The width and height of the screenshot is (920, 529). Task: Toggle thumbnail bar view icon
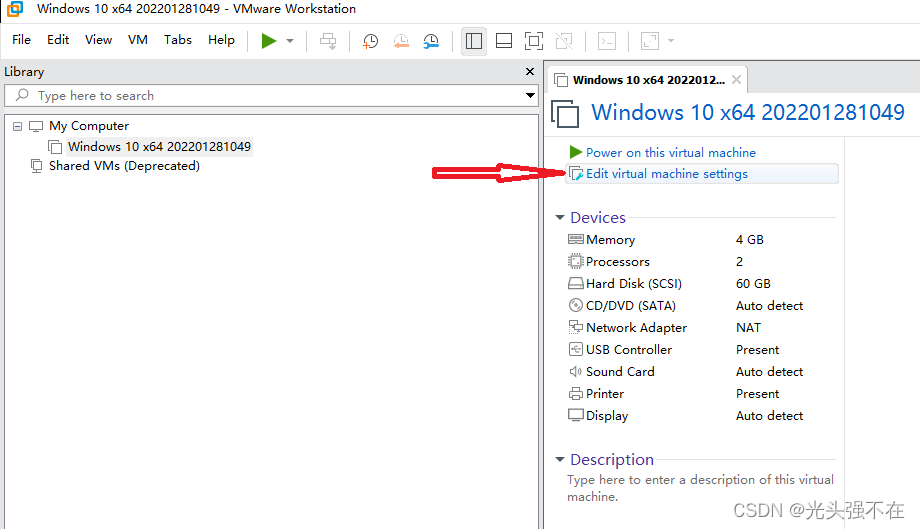pyautogui.click(x=504, y=41)
